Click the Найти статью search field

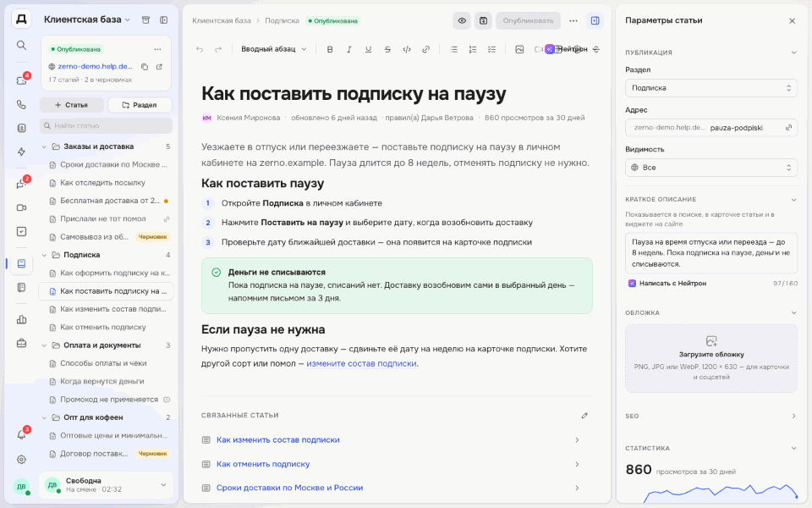(107, 125)
